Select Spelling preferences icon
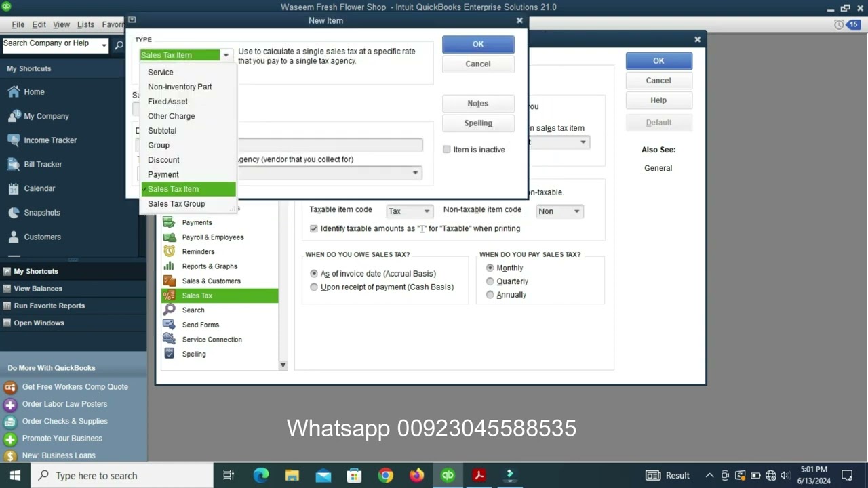This screenshot has width=868, height=488. [x=170, y=354]
